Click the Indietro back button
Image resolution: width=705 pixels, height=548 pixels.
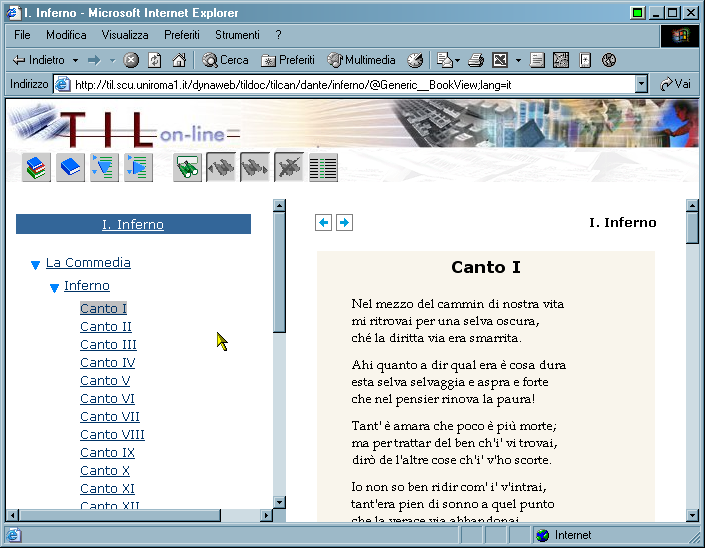coord(39,60)
